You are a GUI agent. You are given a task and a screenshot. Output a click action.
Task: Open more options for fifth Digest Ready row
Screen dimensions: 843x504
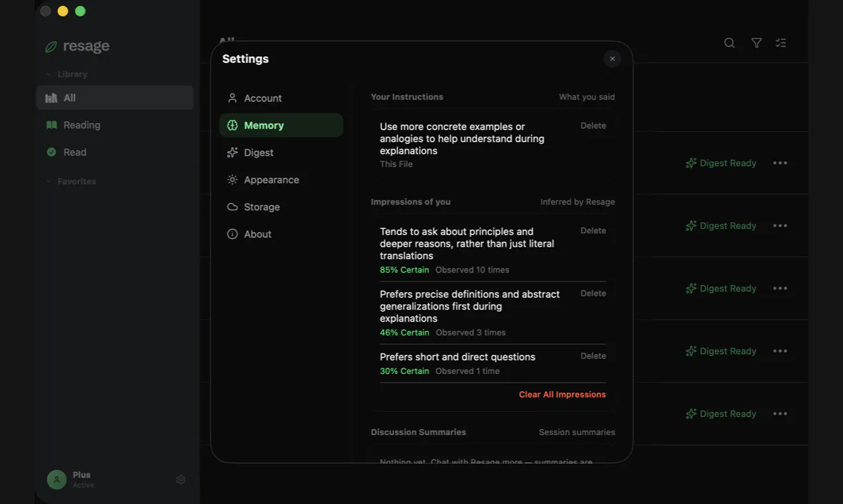(780, 414)
